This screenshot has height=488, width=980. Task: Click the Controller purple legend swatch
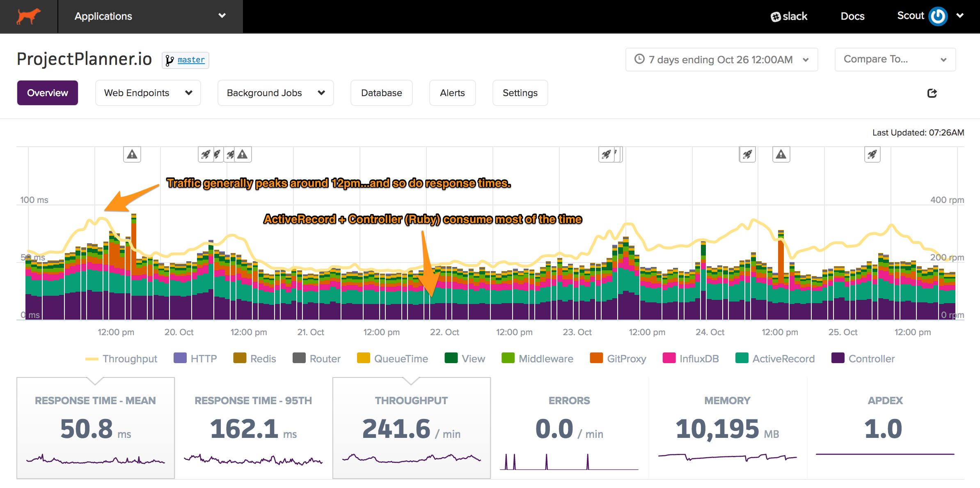click(838, 358)
